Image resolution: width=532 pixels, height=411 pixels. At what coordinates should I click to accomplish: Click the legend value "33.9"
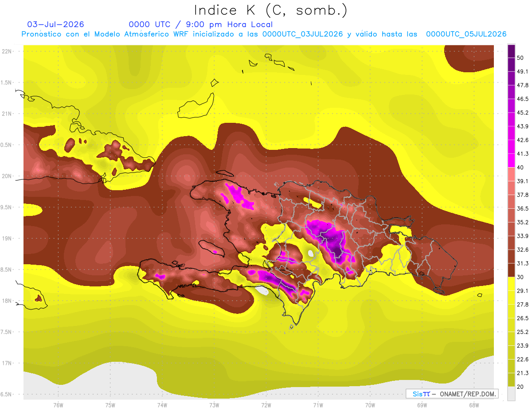pyautogui.click(x=523, y=236)
